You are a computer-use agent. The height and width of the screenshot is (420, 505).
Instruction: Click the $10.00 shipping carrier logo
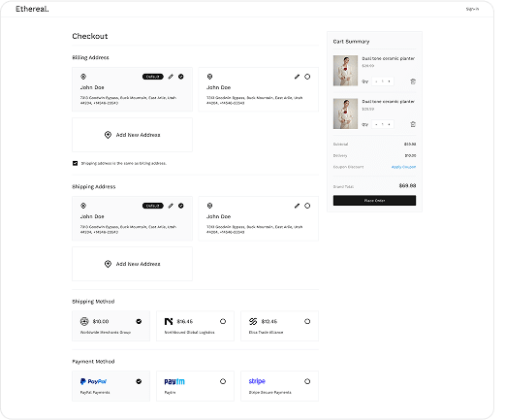click(x=84, y=321)
